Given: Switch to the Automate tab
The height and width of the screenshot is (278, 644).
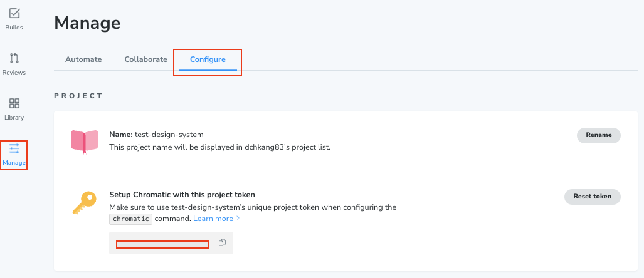Looking at the screenshot, I should pyautogui.click(x=83, y=59).
